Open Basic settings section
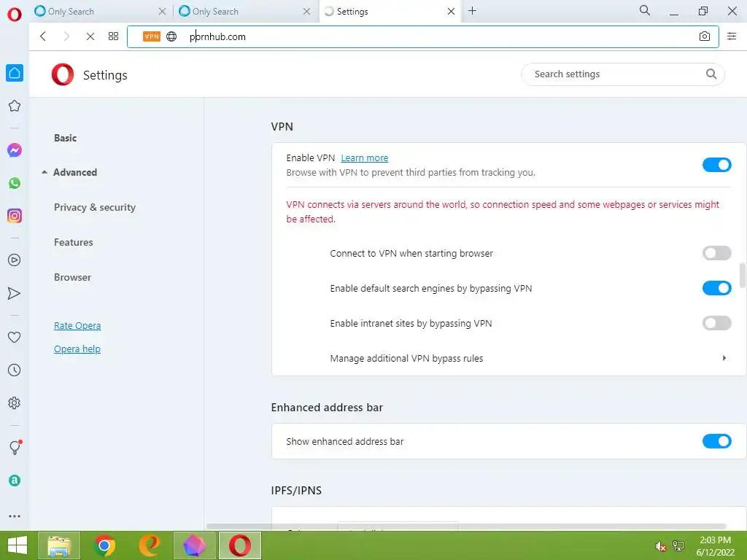Screen dimensions: 747x560 point(65,138)
